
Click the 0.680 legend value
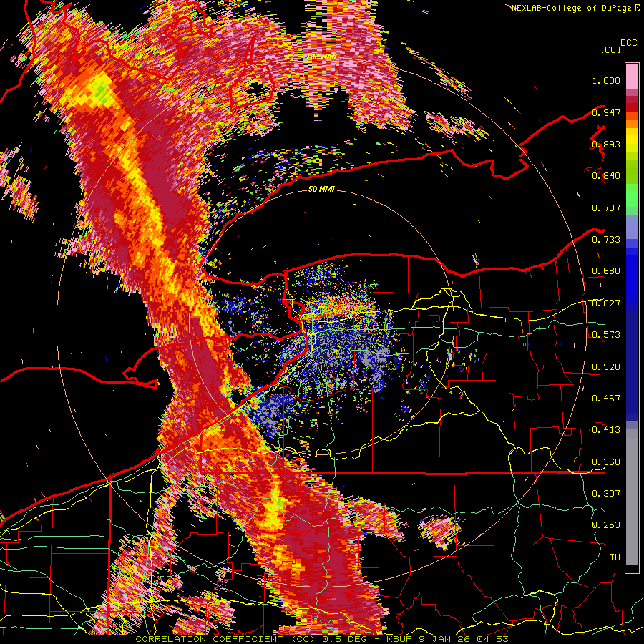606,271
